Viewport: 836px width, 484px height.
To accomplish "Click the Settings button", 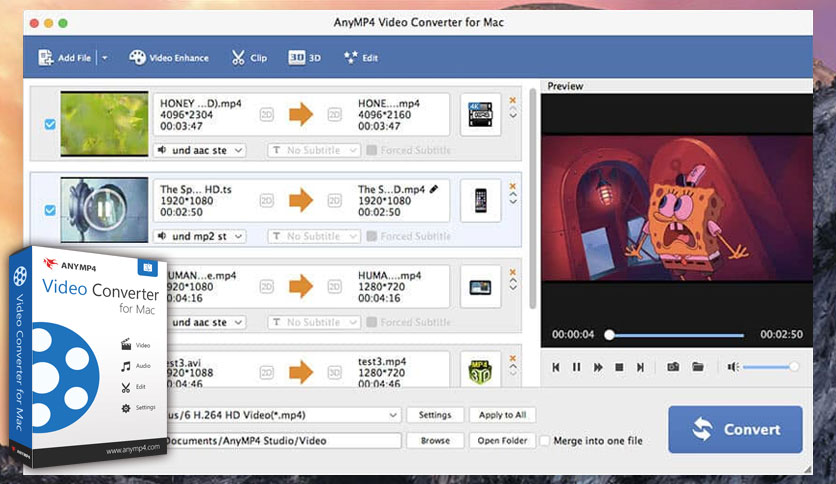I will coord(435,415).
